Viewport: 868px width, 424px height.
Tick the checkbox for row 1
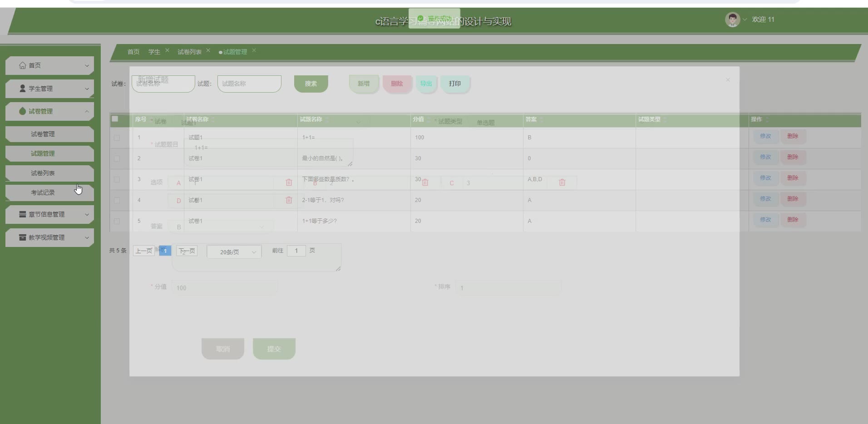point(117,138)
